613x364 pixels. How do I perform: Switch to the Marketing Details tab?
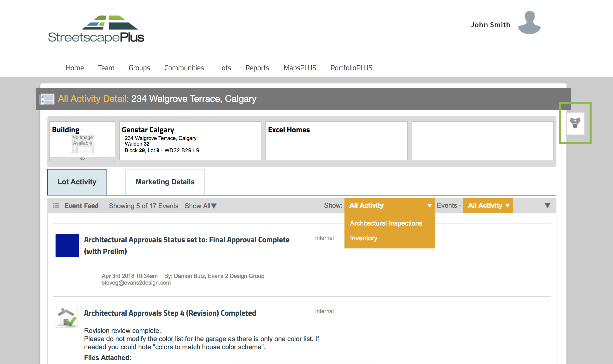click(165, 182)
